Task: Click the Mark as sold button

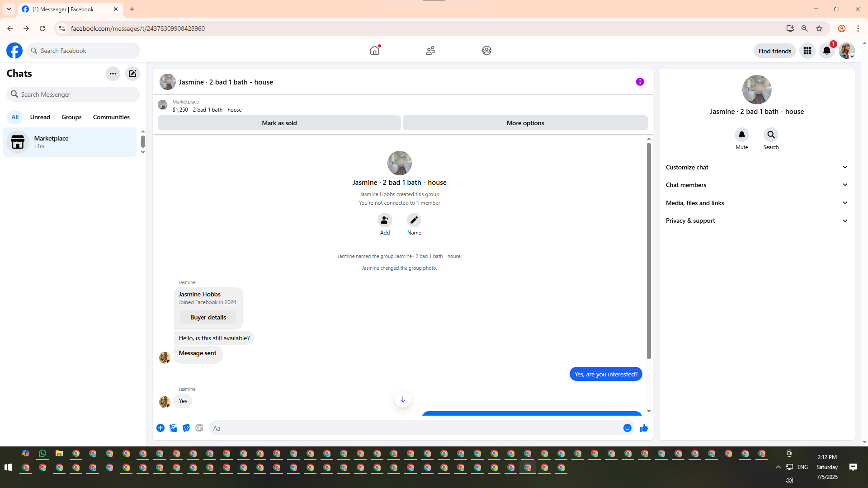Action: click(x=279, y=123)
